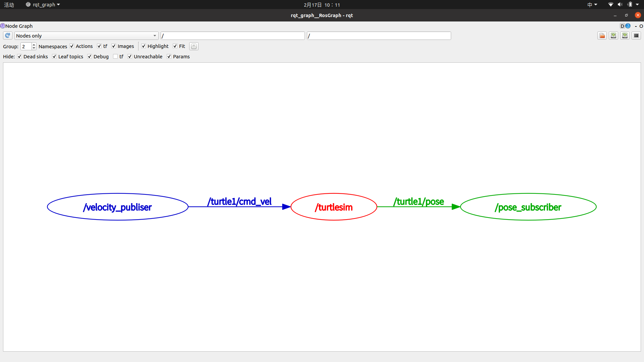The height and width of the screenshot is (362, 644).
Task: Click the fit-in-view button beside Fit checkbox
Action: tap(194, 46)
